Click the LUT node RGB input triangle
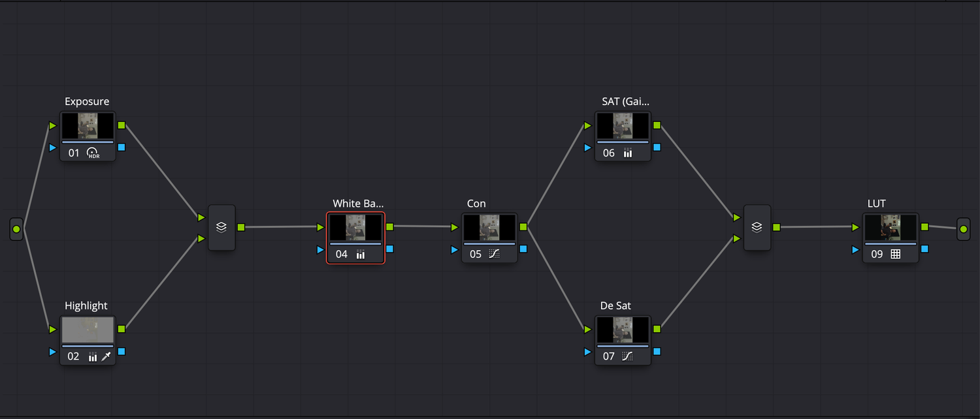The image size is (980, 419). click(856, 227)
